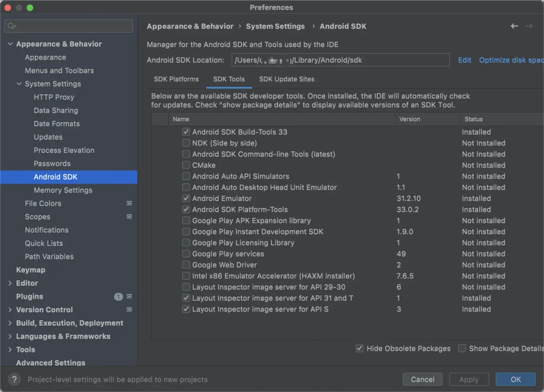
Task: Click the back navigation arrow
Action: tap(514, 26)
